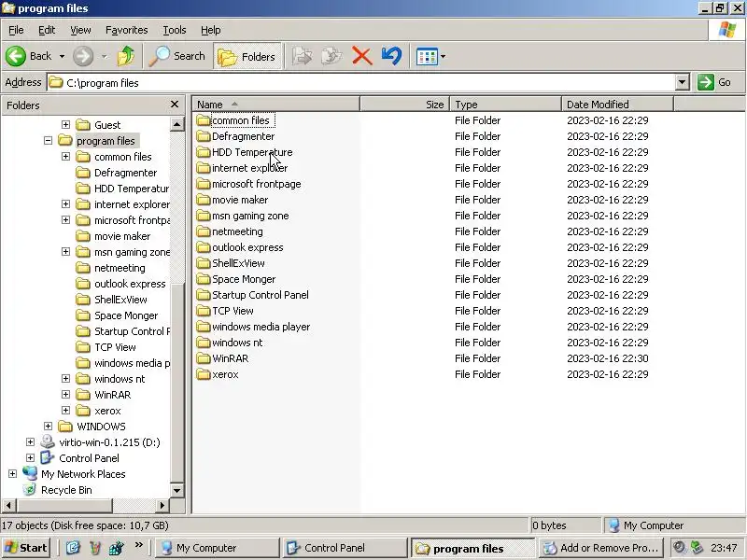Select the xerox folder in list
747x560 pixels.
[x=225, y=374]
